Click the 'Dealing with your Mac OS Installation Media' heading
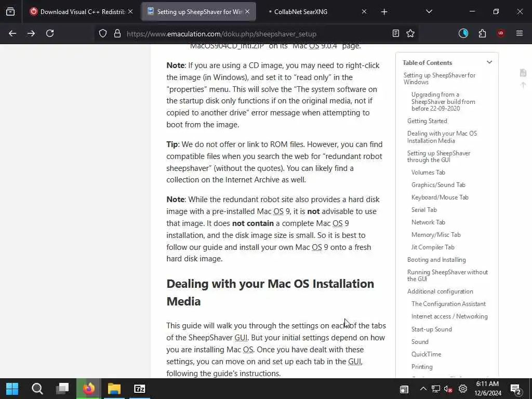 pos(270,292)
